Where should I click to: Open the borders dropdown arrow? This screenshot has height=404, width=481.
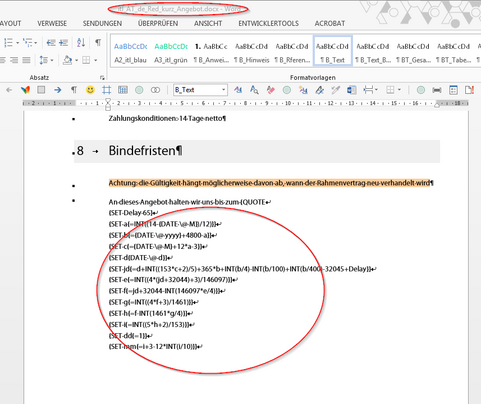pos(96,60)
